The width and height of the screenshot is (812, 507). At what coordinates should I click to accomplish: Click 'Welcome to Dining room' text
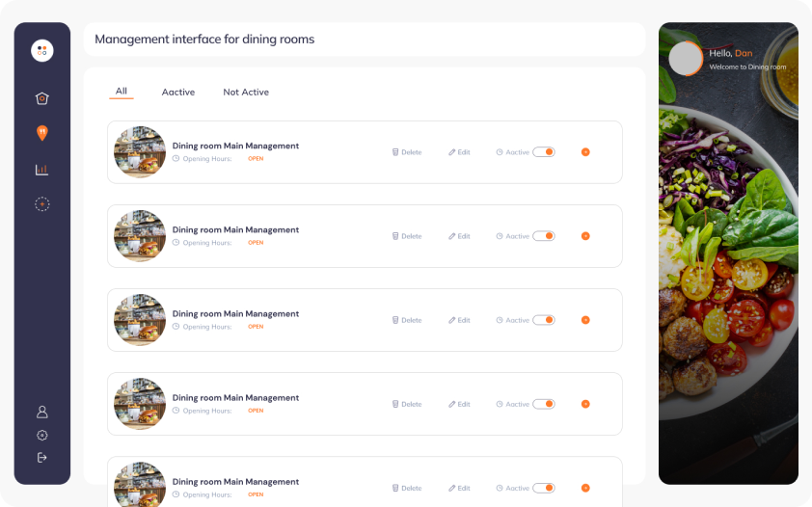click(x=747, y=67)
